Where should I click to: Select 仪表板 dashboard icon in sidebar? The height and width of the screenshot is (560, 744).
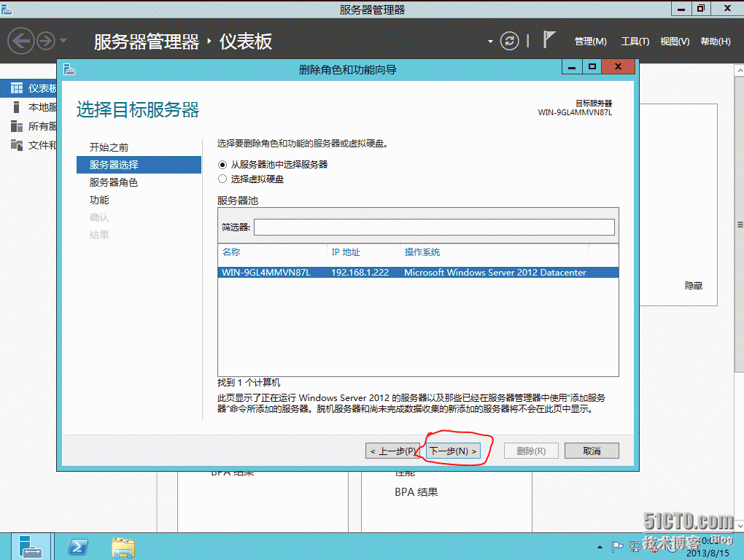[x=17, y=88]
